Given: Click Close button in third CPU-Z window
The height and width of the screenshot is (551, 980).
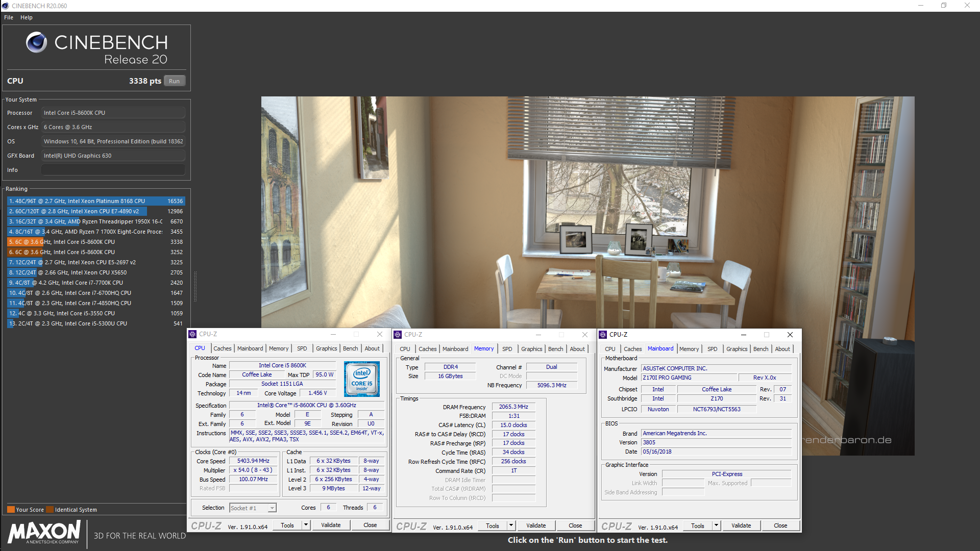Looking at the screenshot, I should click(x=780, y=525).
